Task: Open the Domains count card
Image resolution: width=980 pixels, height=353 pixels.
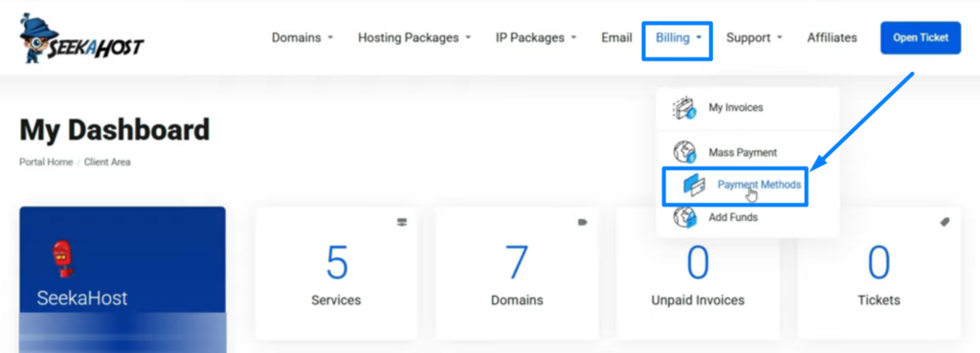Action: pyautogui.click(x=517, y=274)
